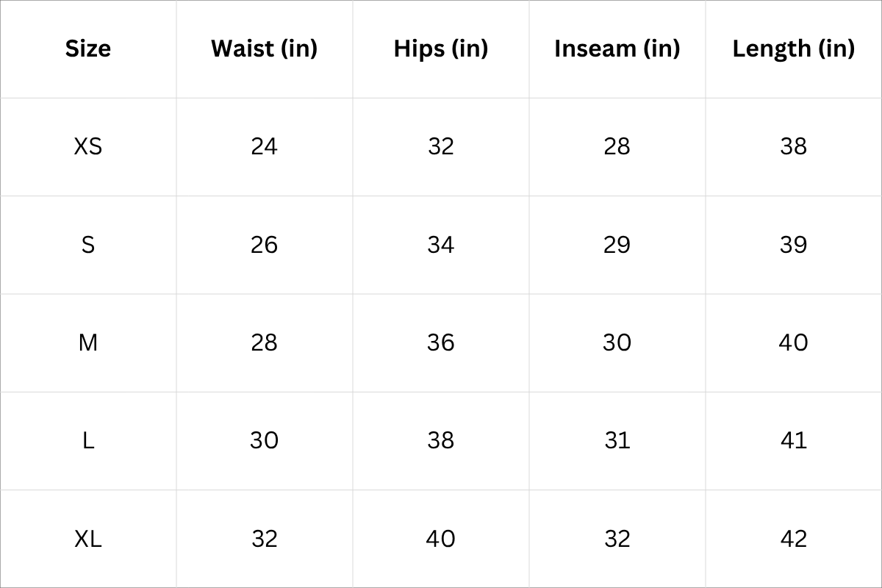Click waist value 24 for XS

tap(264, 146)
